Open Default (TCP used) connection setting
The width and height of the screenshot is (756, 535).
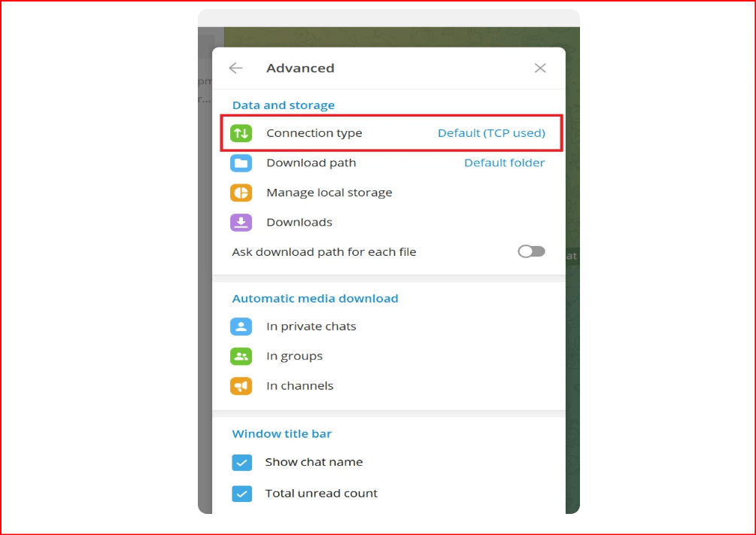click(x=491, y=133)
